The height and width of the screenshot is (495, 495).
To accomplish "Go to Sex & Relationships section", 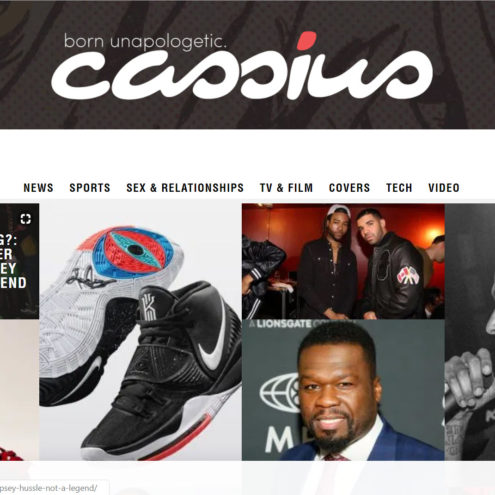I will [185, 188].
